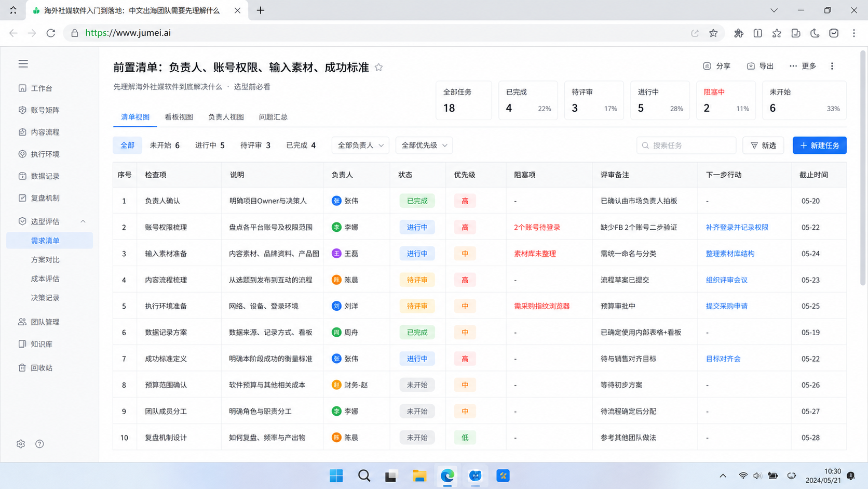Select the 清单视图 tab
The height and width of the screenshot is (489, 868).
pos(135,117)
